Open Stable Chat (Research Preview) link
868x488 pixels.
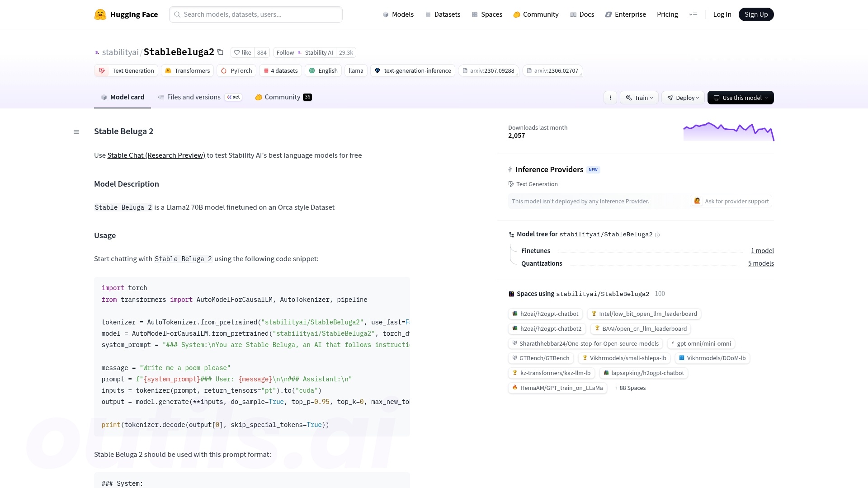coord(156,155)
